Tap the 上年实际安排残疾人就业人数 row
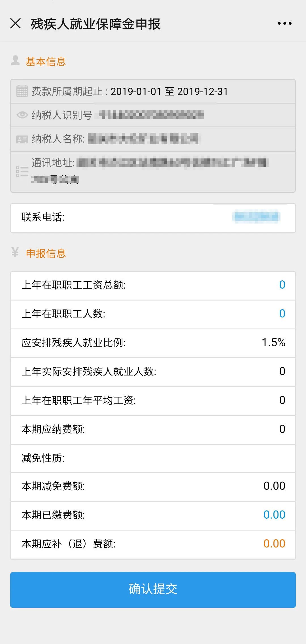Image resolution: width=306 pixels, height=644 pixels. [x=153, y=372]
